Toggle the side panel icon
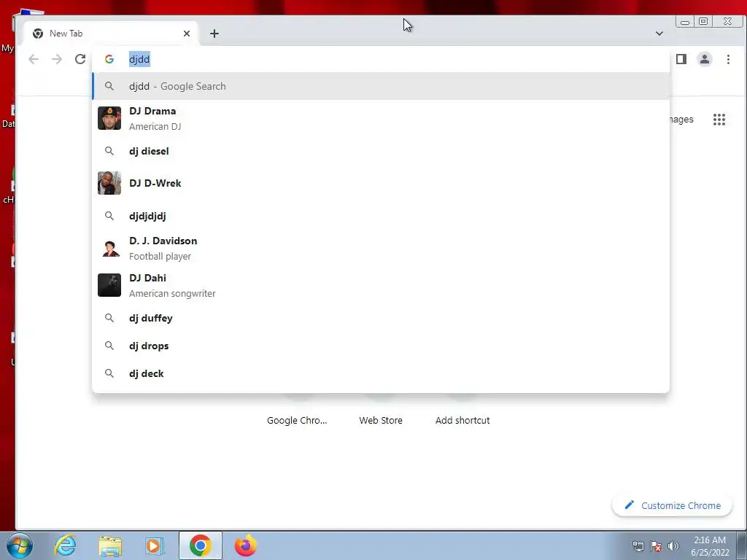Image resolution: width=747 pixels, height=560 pixels. click(x=681, y=59)
